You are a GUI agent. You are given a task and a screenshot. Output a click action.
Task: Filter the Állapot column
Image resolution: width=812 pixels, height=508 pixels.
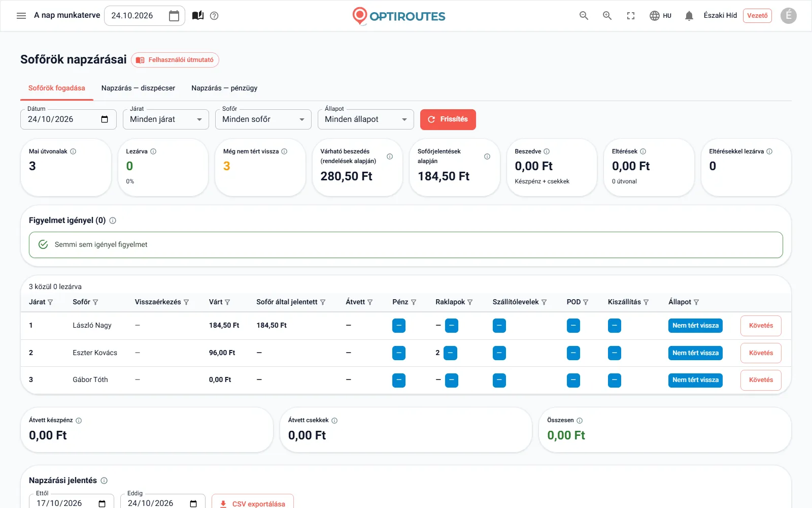click(x=696, y=302)
